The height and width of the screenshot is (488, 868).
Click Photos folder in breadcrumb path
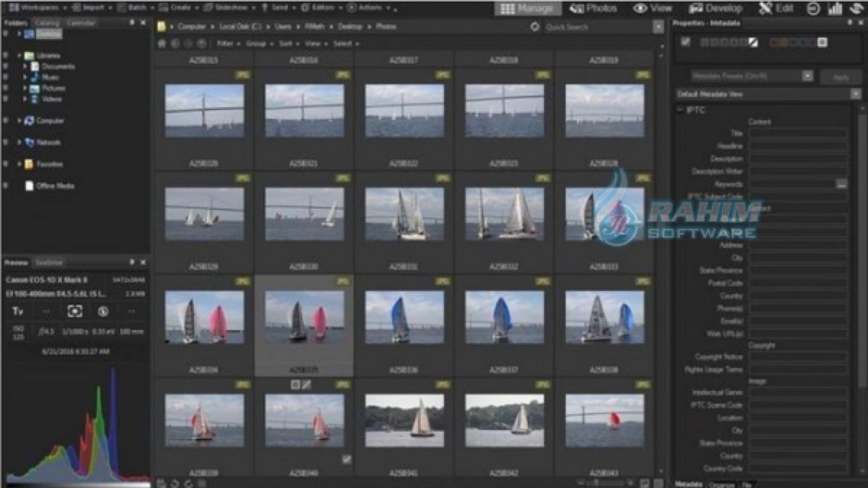pos(386,27)
